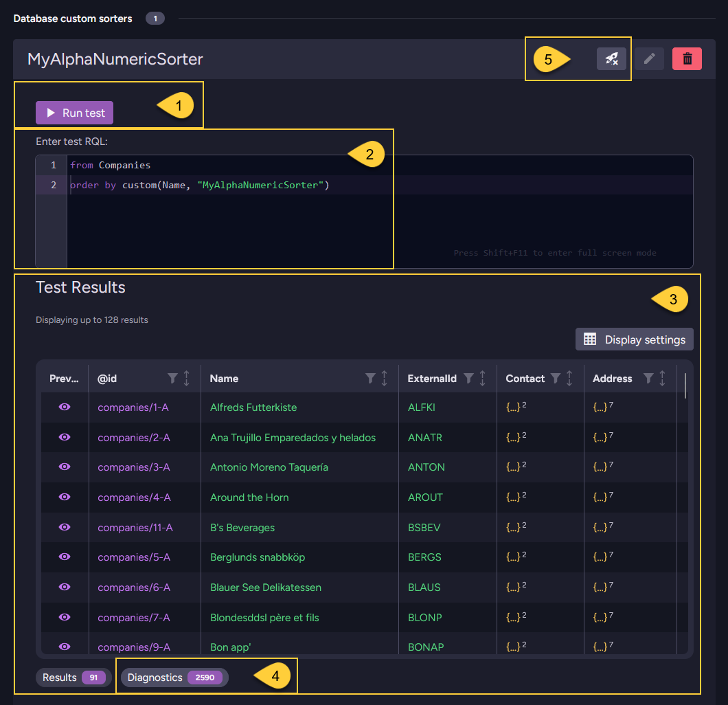Delete MyAlphaNumericSorter with trash icon
728x705 pixels.
(x=687, y=59)
